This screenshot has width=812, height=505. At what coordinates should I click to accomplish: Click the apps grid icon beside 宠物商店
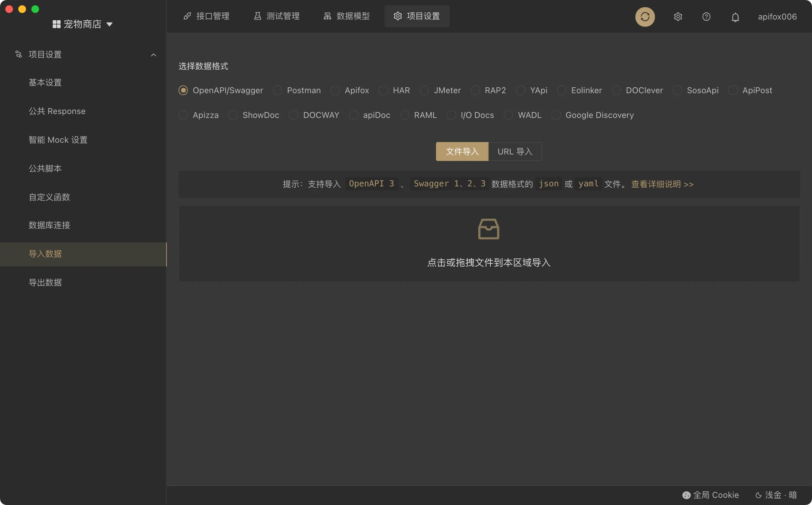(56, 24)
